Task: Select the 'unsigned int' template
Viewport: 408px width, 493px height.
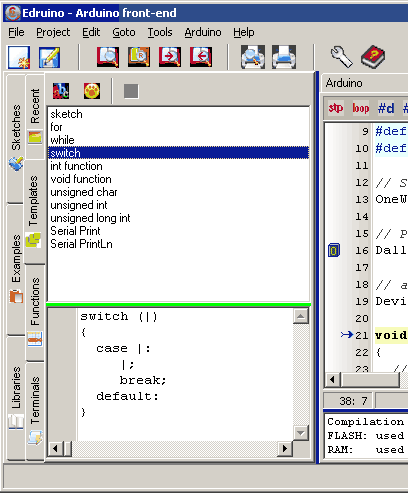Action: (178, 205)
